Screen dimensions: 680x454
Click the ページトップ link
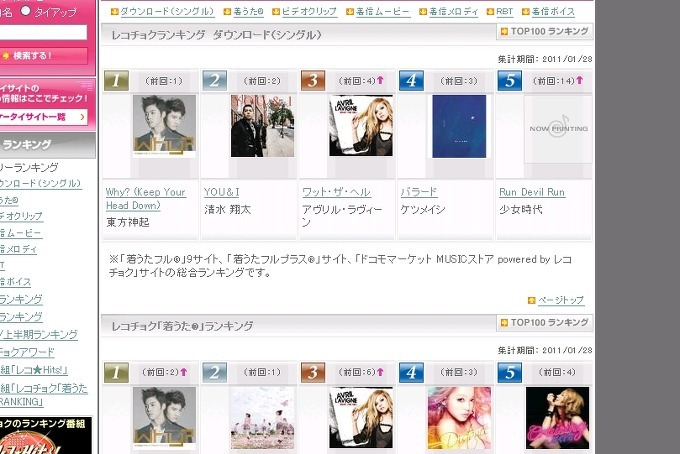click(561, 300)
